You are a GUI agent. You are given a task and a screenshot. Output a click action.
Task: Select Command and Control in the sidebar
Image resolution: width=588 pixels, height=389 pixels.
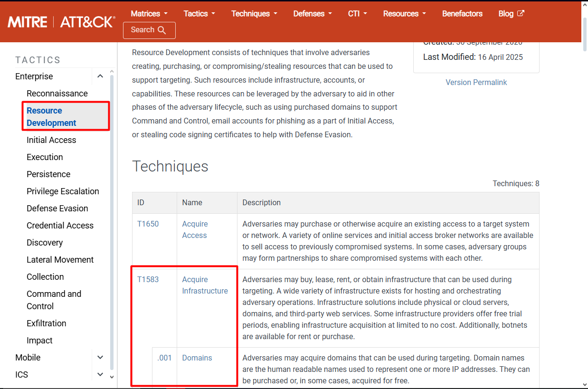click(x=54, y=300)
